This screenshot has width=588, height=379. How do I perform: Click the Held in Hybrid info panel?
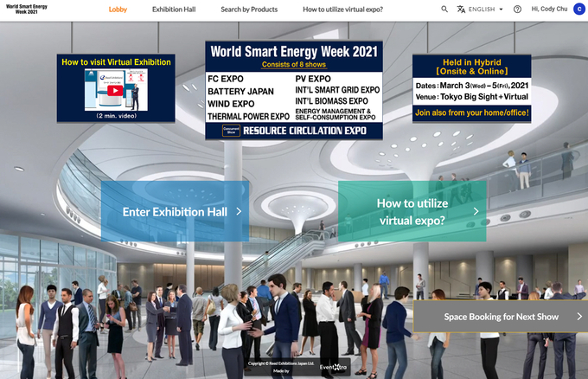pos(472,88)
